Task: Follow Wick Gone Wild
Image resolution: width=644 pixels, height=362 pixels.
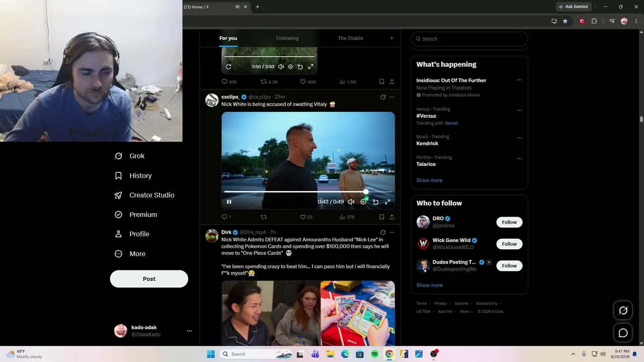Action: point(509,244)
